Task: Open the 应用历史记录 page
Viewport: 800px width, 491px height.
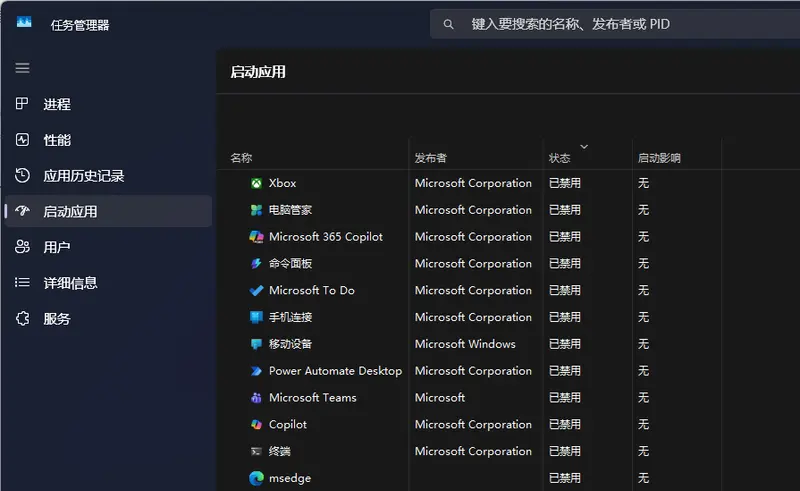Action: 108,176
